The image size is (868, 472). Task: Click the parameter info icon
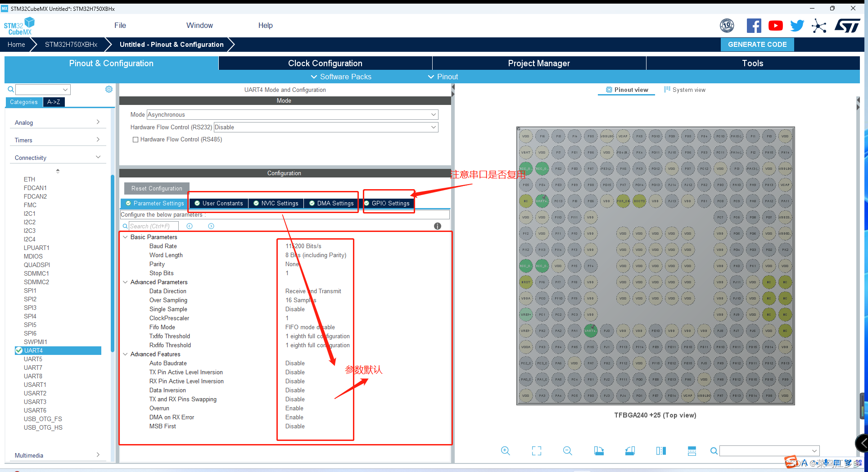(437, 226)
